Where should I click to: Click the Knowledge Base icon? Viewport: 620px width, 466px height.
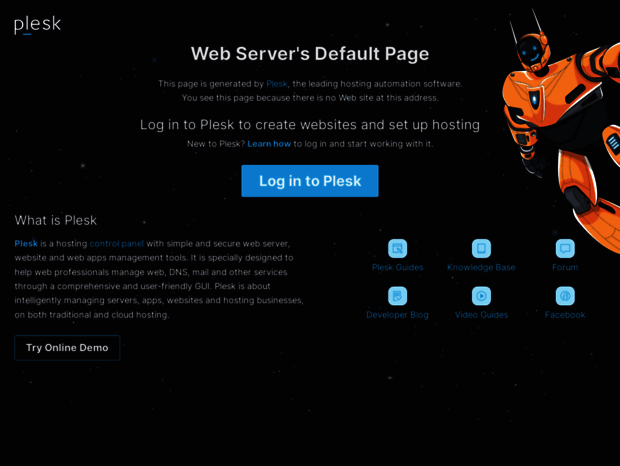[481, 248]
